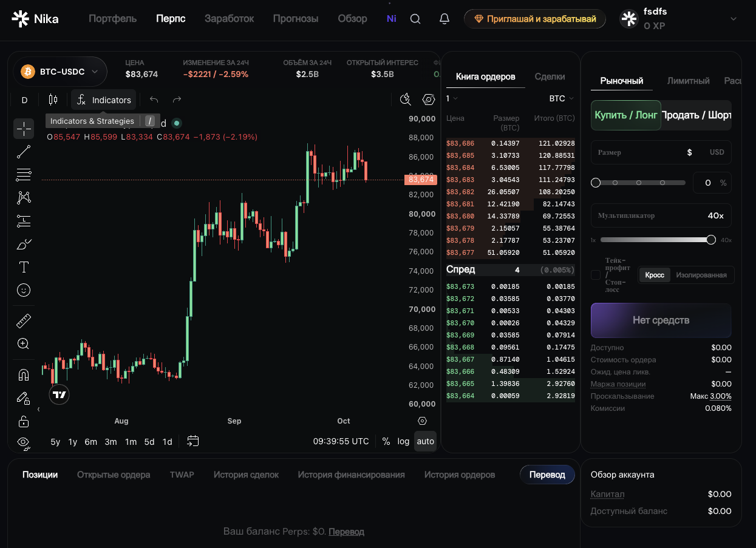756x548 pixels.
Task: Select the trend line drawing tool
Action: tap(24, 152)
